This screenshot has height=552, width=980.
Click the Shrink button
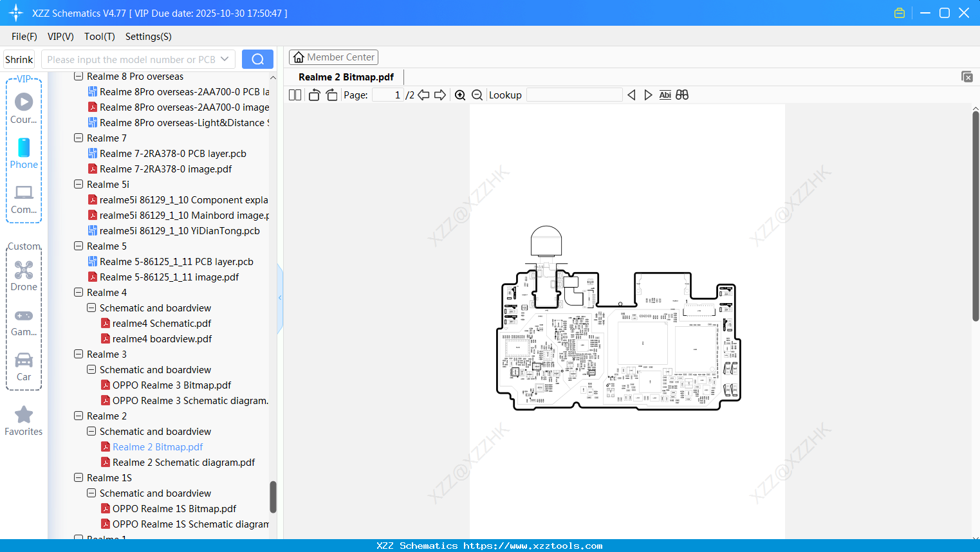click(19, 59)
